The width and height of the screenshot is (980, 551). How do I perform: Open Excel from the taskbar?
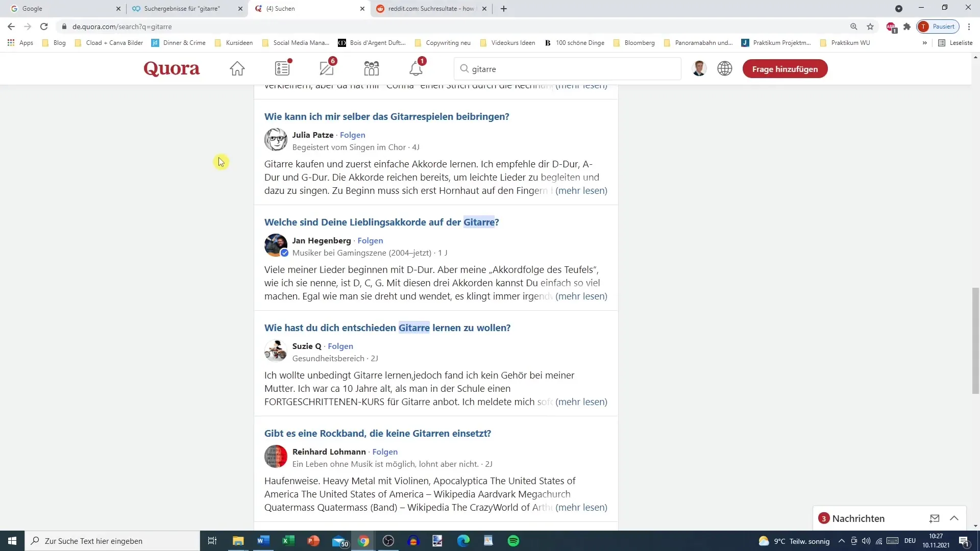[288, 541]
